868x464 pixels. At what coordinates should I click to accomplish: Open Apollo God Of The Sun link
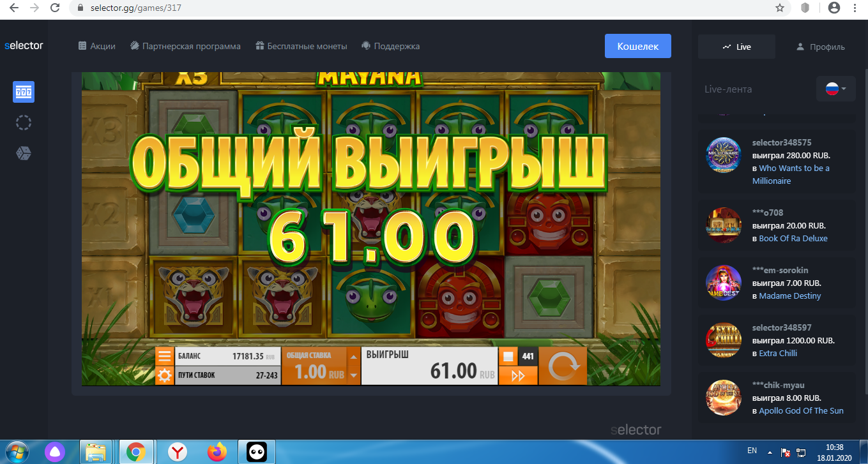point(801,410)
